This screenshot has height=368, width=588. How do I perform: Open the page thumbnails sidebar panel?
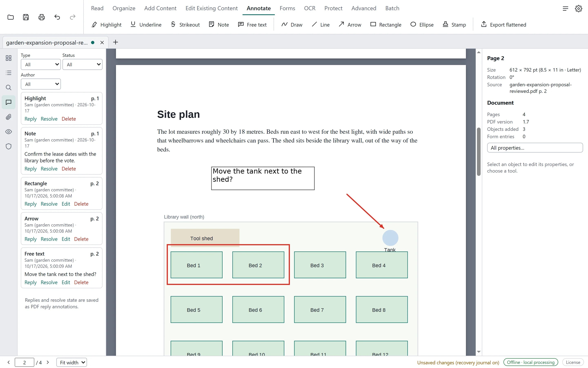tap(9, 58)
